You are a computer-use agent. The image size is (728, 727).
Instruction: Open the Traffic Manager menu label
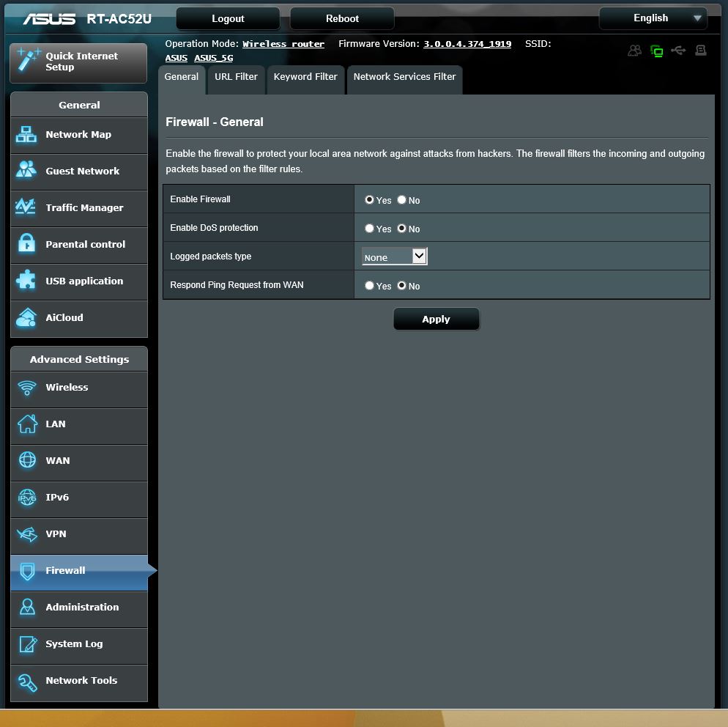84,207
